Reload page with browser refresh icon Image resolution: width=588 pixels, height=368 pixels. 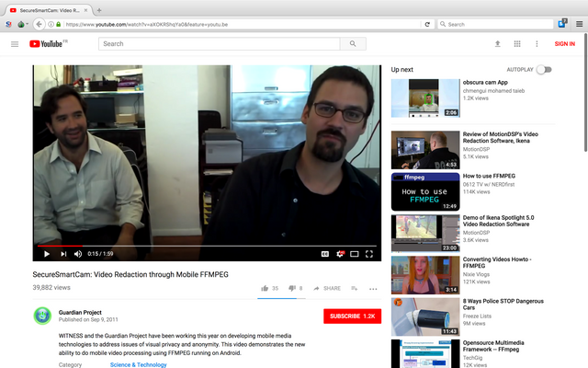coord(427,25)
